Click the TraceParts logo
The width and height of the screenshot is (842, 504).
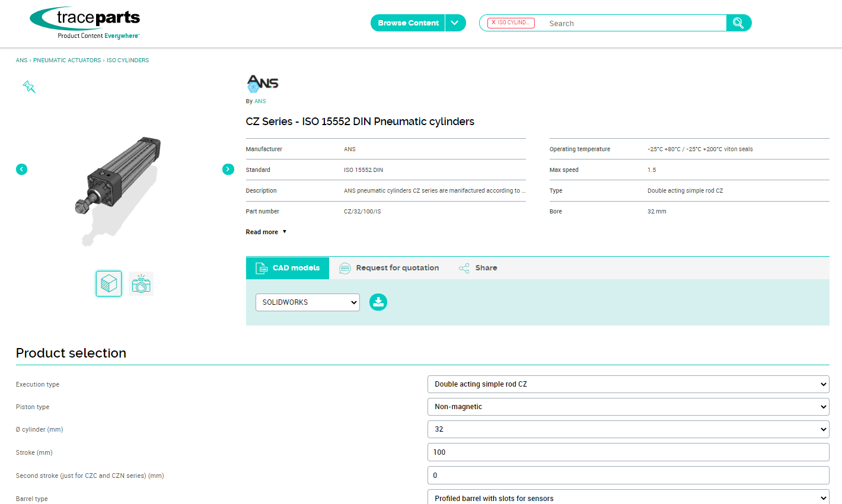coord(85,23)
